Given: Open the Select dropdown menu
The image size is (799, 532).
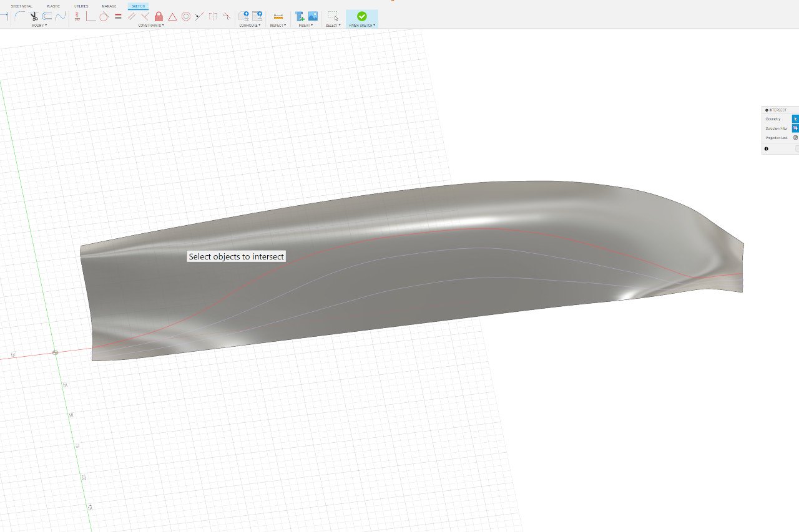Looking at the screenshot, I should click(x=333, y=26).
